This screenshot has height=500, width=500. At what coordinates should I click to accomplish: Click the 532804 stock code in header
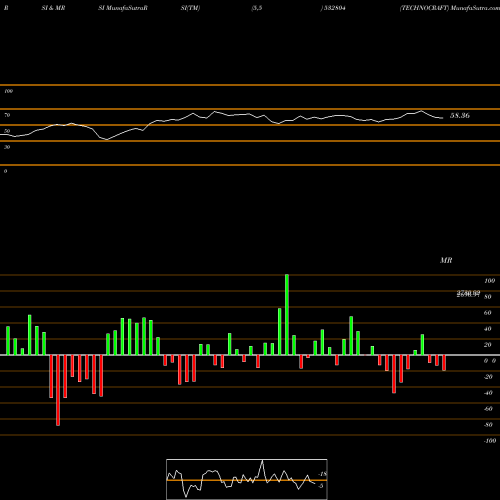(x=334, y=8)
